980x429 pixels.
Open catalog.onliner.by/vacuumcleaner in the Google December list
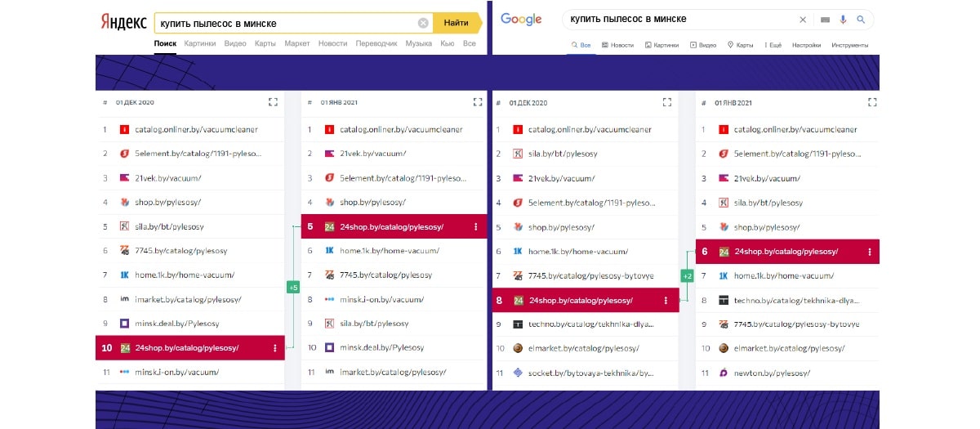pos(590,129)
